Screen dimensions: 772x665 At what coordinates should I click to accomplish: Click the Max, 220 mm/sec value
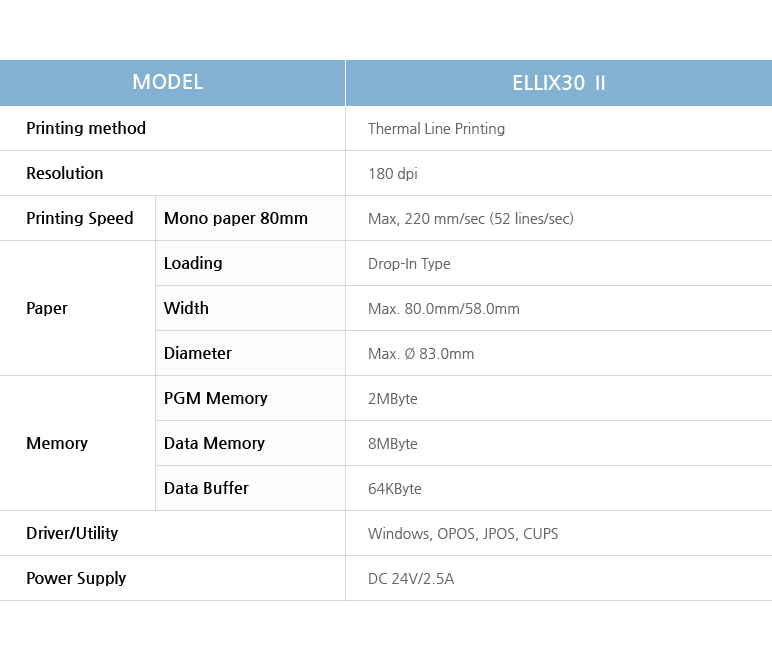(x=470, y=219)
